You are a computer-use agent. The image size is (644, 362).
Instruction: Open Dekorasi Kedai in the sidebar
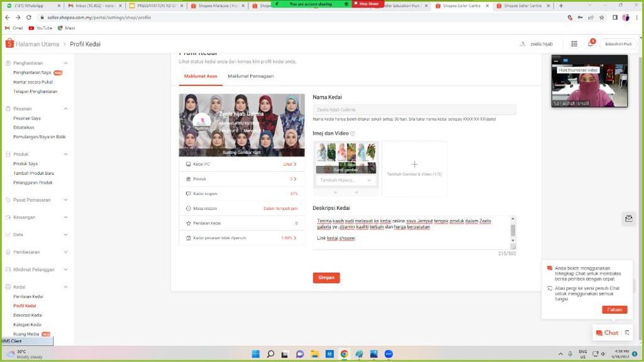pos(28,315)
